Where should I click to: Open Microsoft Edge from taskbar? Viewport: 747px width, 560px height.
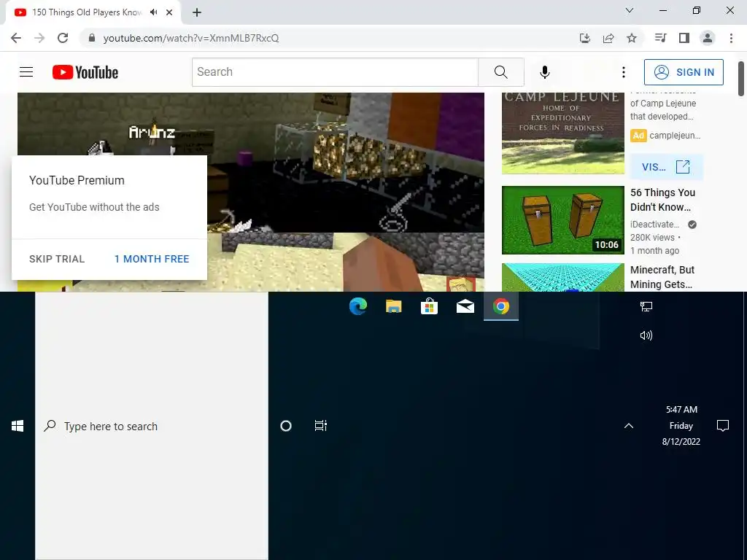tap(357, 306)
